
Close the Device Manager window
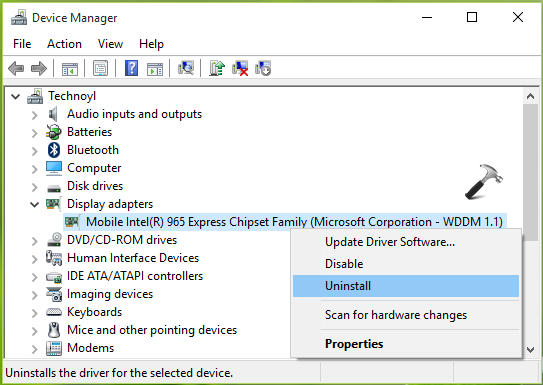click(x=518, y=17)
